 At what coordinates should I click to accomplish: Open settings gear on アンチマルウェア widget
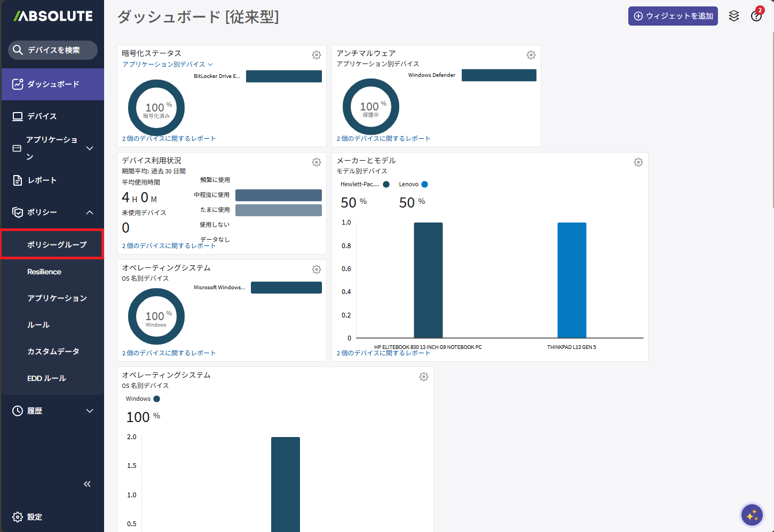pyautogui.click(x=531, y=55)
